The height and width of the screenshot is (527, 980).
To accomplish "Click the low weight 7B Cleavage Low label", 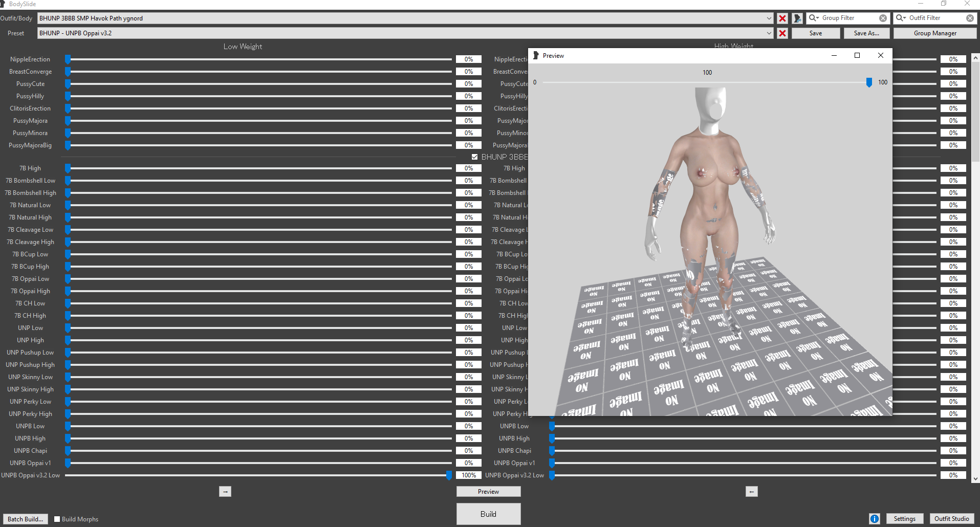I will point(30,230).
